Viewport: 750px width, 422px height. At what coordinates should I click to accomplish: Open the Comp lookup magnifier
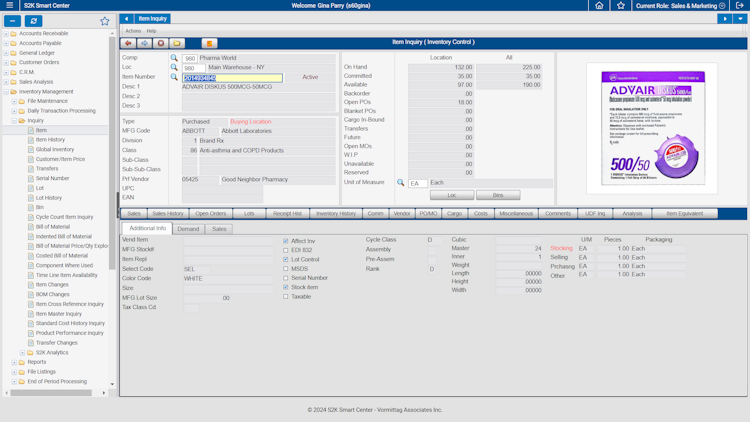174,57
